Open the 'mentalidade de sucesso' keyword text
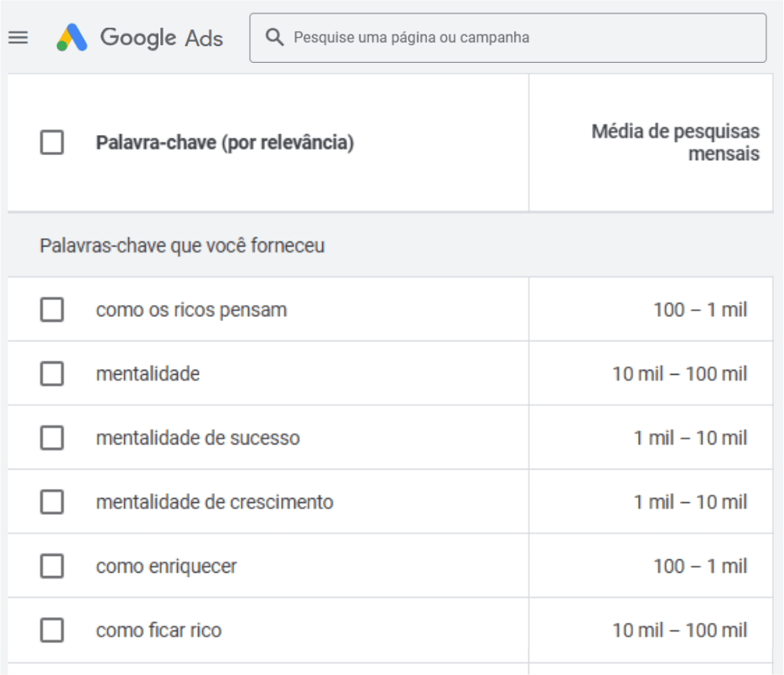The width and height of the screenshot is (784, 675). pyautogui.click(x=198, y=438)
